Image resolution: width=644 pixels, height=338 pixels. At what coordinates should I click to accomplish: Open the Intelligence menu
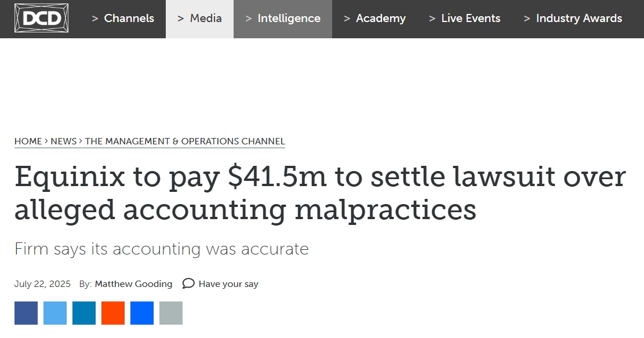(x=283, y=19)
